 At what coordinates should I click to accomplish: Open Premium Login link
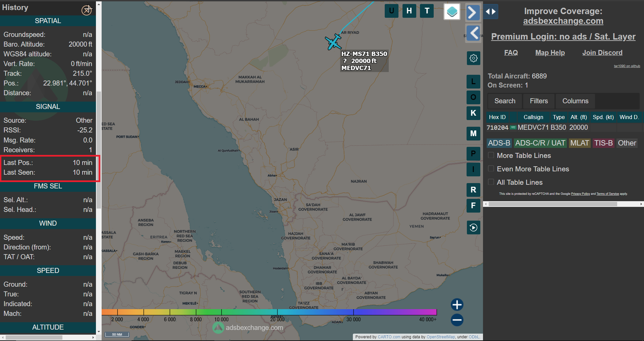point(563,37)
